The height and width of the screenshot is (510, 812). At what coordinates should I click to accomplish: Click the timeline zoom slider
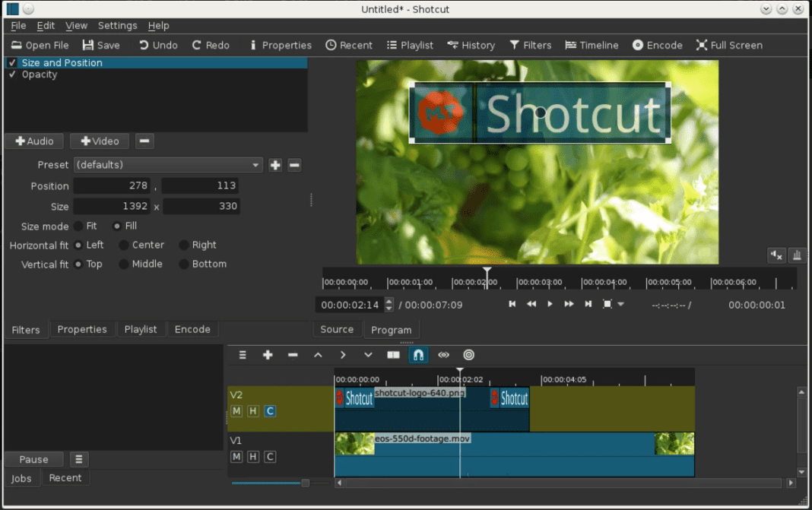(304, 483)
